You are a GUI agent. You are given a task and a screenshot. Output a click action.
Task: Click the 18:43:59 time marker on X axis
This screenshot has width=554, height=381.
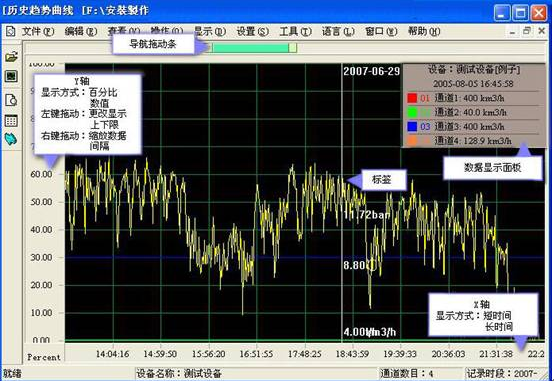coord(352,354)
